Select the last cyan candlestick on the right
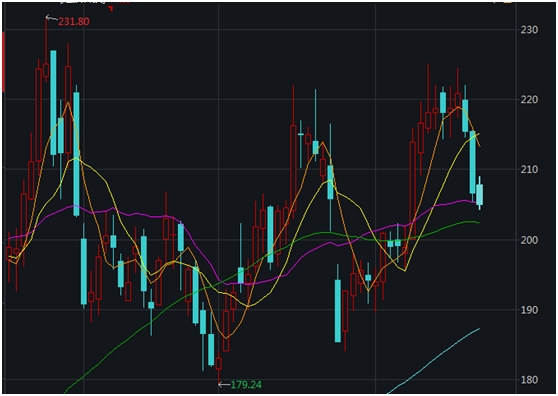Screen dimensions: 558x396 point(480,194)
